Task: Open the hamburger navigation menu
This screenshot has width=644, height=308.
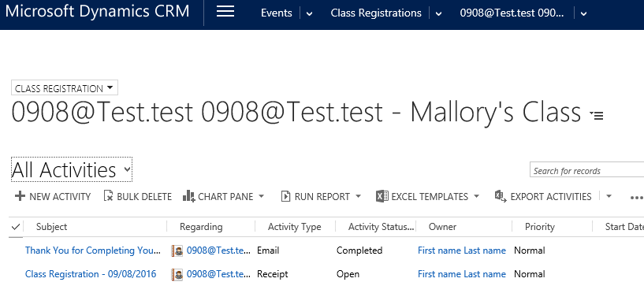Action: [225, 12]
